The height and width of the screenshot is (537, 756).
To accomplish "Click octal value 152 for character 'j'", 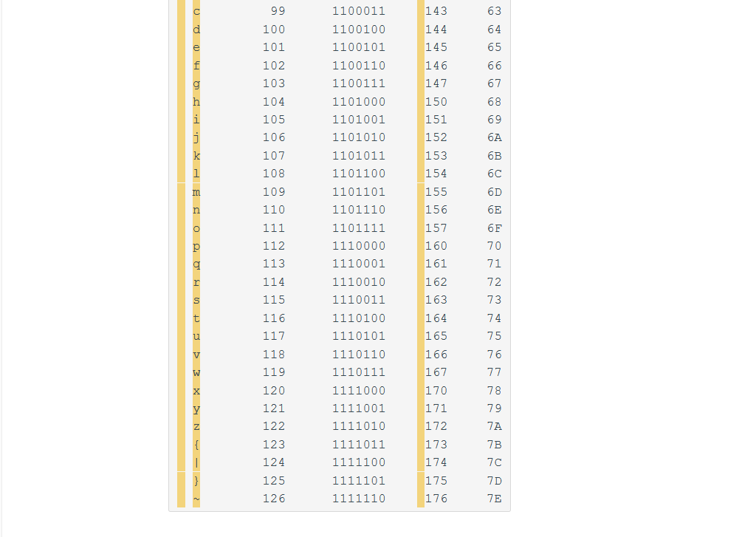I will [x=436, y=137].
